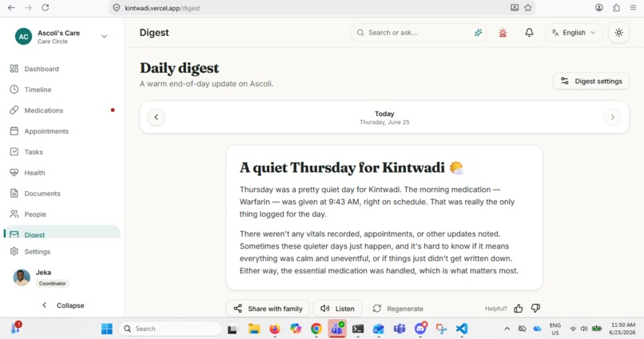This screenshot has width=644, height=339.
Task: Click the taskbar Search box
Action: point(170,329)
